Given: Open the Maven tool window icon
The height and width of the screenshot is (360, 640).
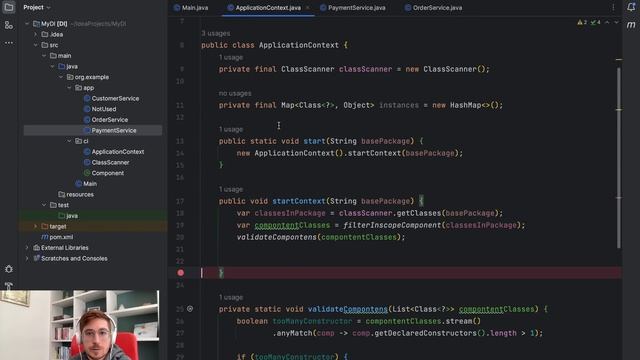Looking at the screenshot, I should tap(631, 25).
